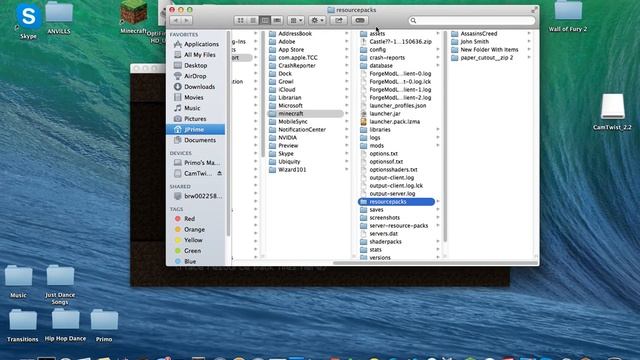
Task: Open the item arrangement dropdown
Action: tap(296, 20)
